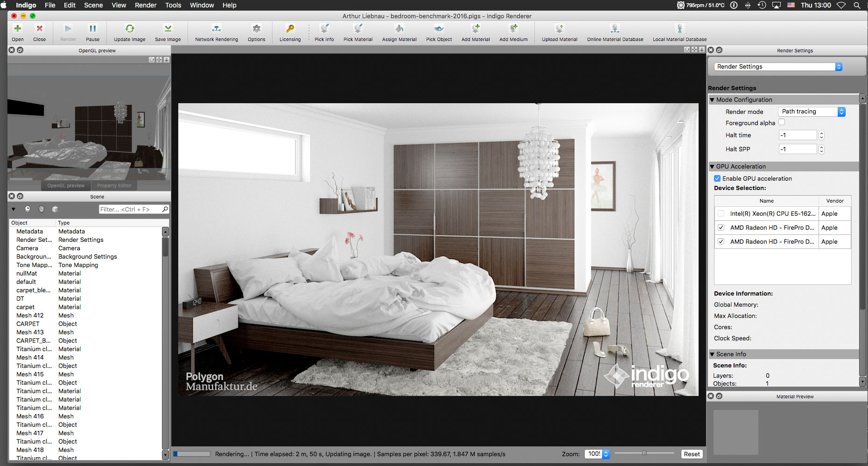Check the Intel Xeon CPU device checkbox
Image resolution: width=868 pixels, height=466 pixels.
pos(721,213)
